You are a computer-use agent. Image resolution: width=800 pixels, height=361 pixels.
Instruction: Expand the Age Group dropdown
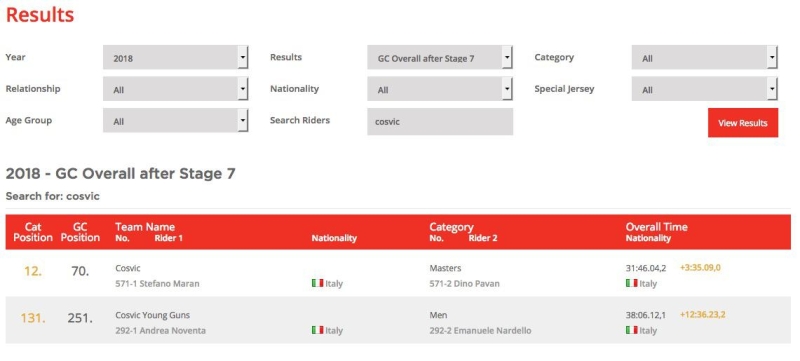pos(176,121)
